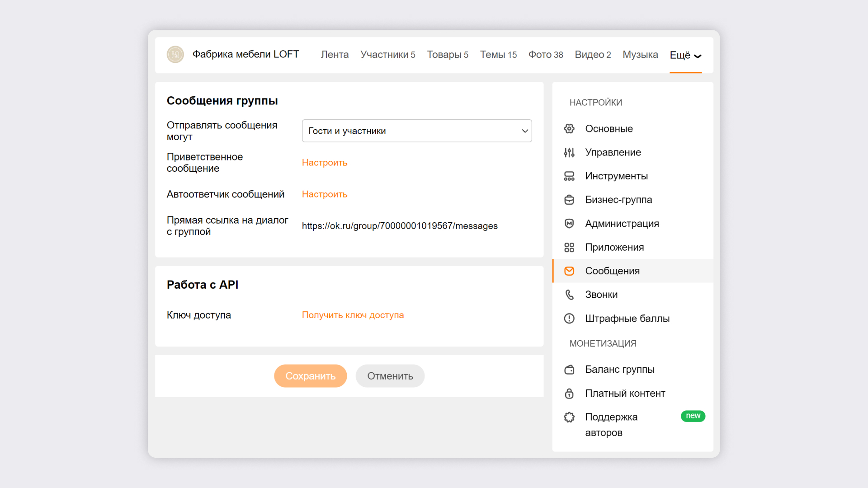Open Бизнес-группа settings section
Viewport: 868px width, 488px height.
[x=619, y=200]
